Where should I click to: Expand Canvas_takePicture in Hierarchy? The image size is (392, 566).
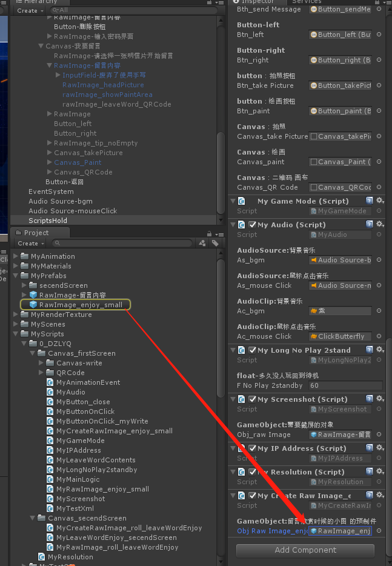50,153
